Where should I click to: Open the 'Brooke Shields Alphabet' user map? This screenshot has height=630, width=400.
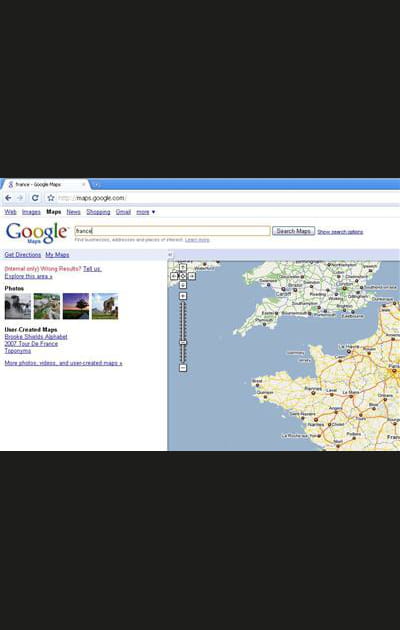point(36,337)
